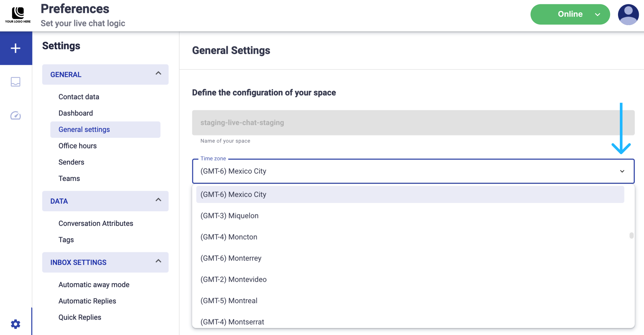The height and width of the screenshot is (335, 644).
Task: Open Office hours settings
Action: 77,146
